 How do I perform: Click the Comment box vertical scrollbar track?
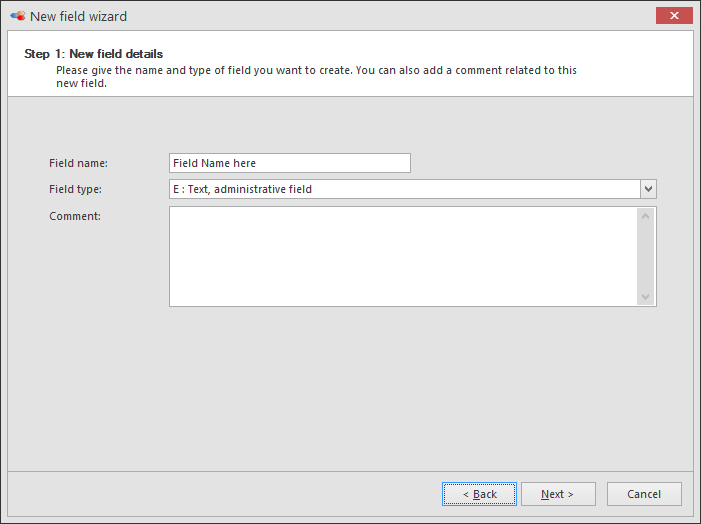point(646,256)
